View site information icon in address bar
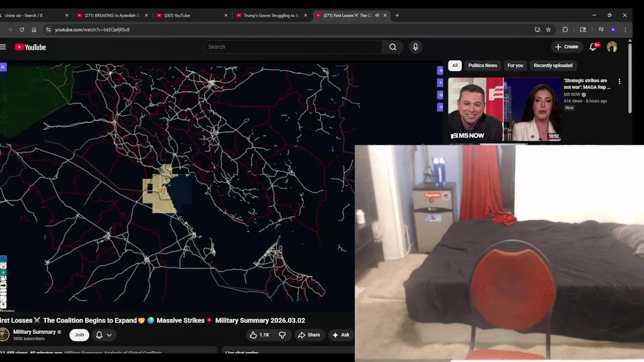Image resolution: width=644 pixels, height=362 pixels. tap(48, 30)
